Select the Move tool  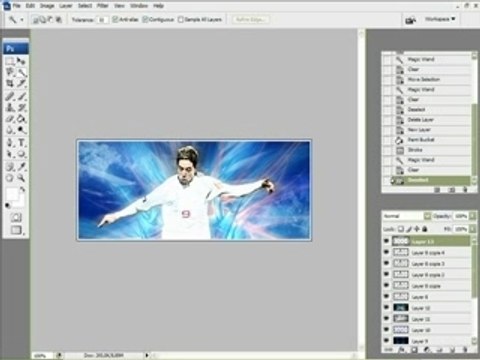click(21, 61)
